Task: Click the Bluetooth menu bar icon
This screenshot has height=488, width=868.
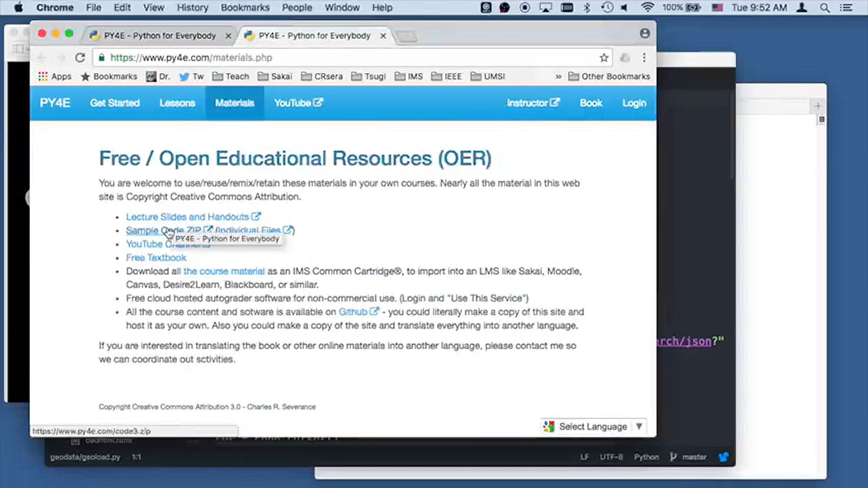Action: pos(587,7)
